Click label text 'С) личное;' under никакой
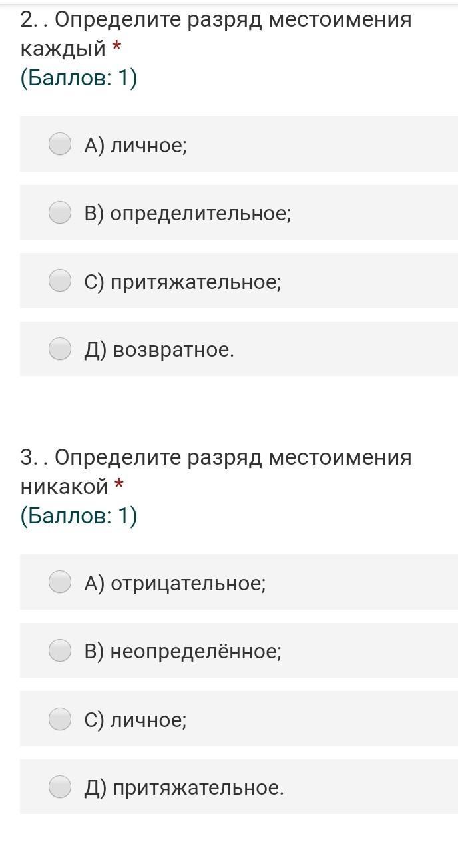The height and width of the screenshot is (868, 458). point(135,720)
